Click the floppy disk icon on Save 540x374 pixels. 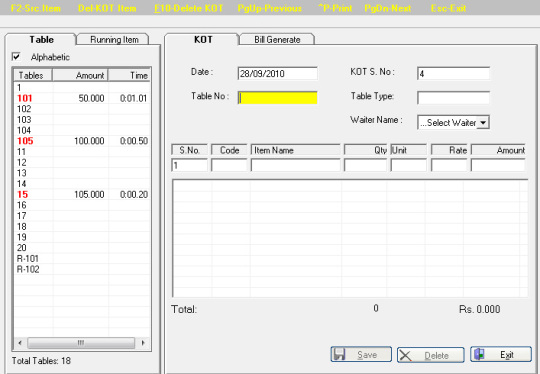click(339, 354)
